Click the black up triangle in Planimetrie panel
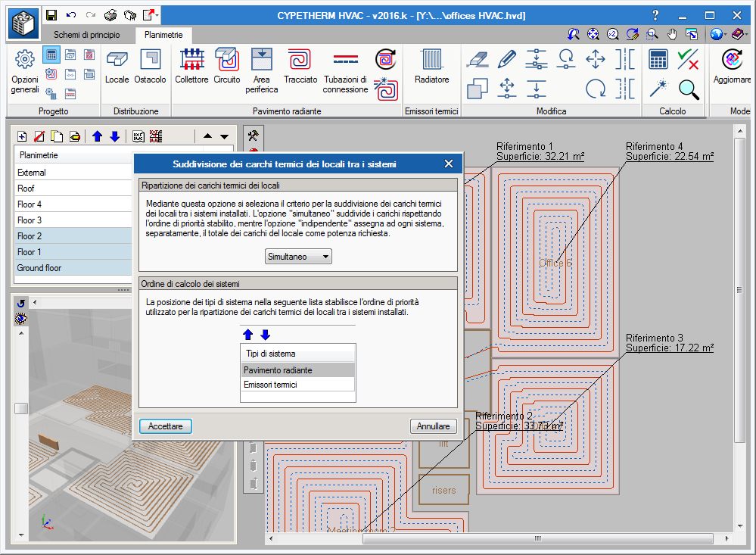The height and width of the screenshot is (555, 756). 208,136
